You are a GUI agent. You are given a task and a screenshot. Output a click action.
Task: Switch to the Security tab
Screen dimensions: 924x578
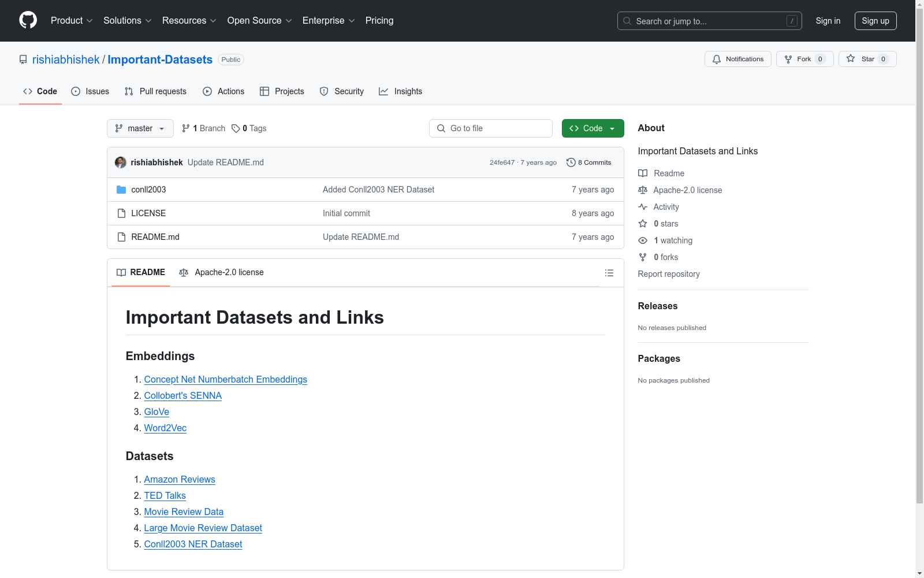coord(342,91)
